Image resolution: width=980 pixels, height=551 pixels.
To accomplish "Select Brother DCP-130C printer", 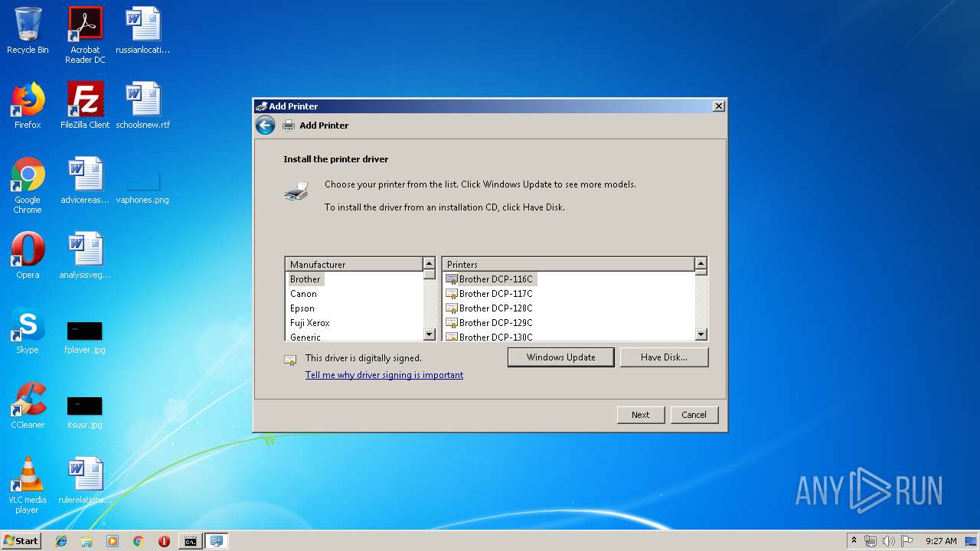I will pyautogui.click(x=489, y=337).
